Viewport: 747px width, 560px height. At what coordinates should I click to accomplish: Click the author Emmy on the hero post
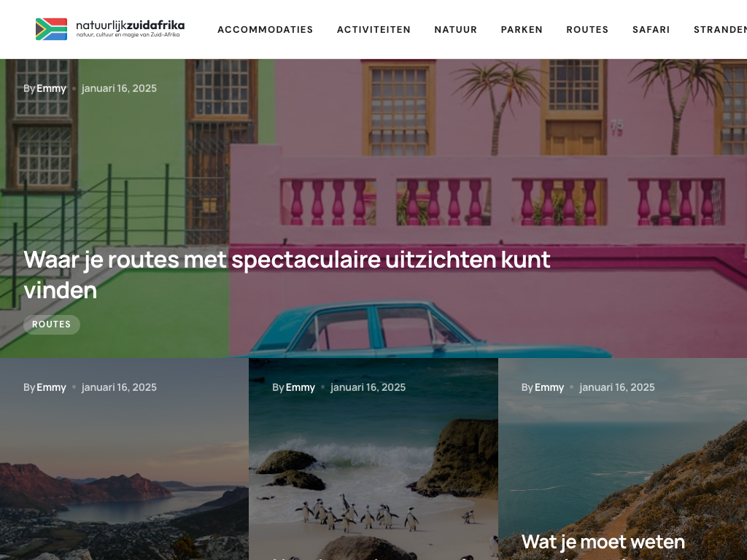[x=52, y=88]
